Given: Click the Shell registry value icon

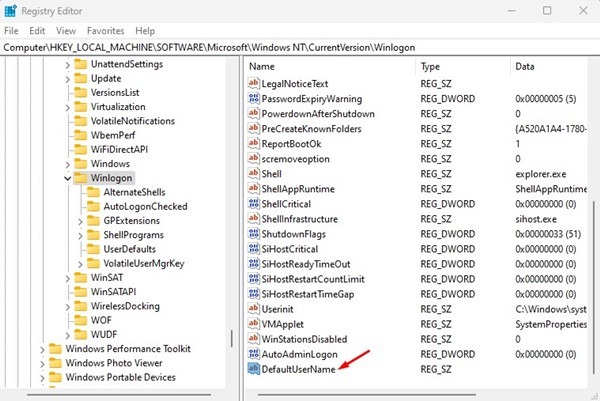Looking at the screenshot, I should tap(253, 173).
